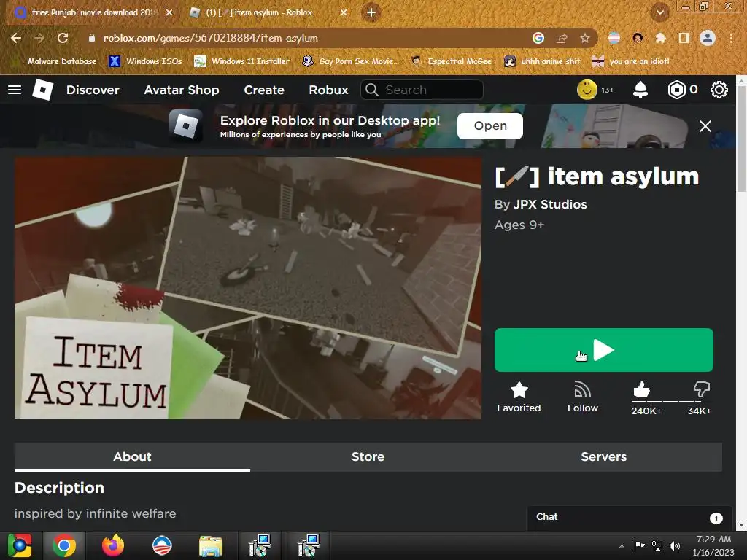Open the Robux page link
Screen dimensions: 747x560
[x=328, y=90]
